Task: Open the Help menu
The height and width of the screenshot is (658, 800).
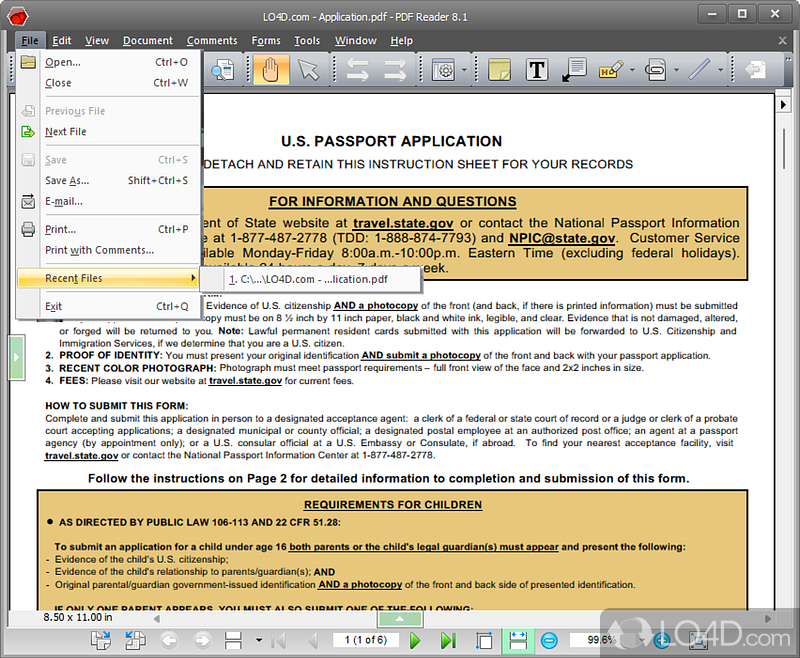Action: click(402, 40)
